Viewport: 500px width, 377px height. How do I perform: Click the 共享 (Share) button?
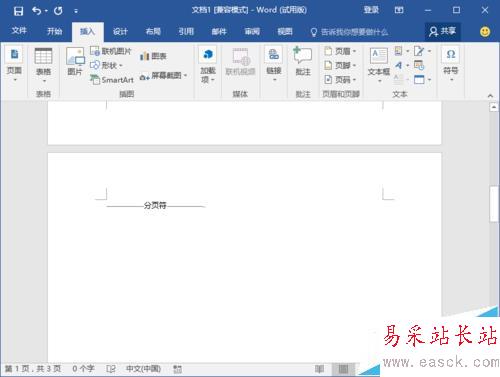pos(443,32)
